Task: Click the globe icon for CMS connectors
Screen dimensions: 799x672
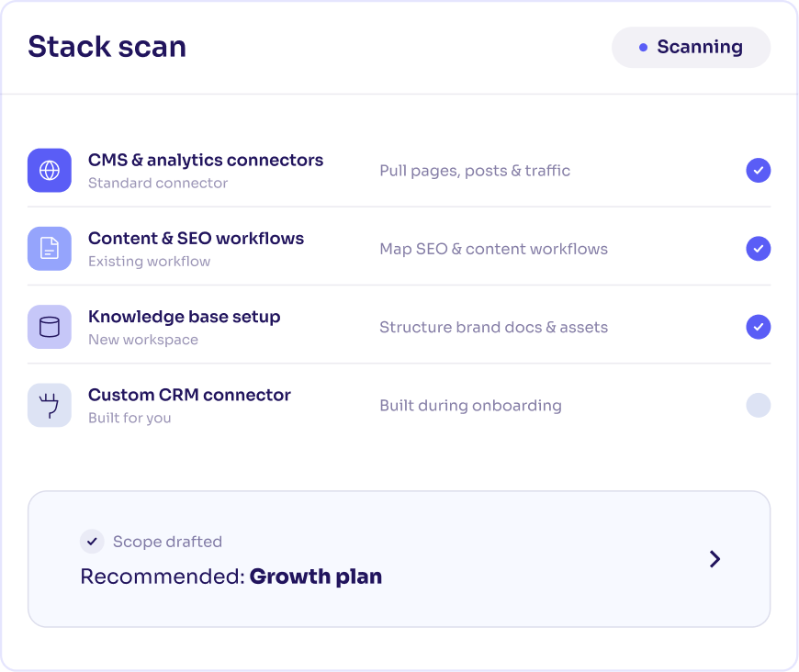Action: pyautogui.click(x=50, y=170)
